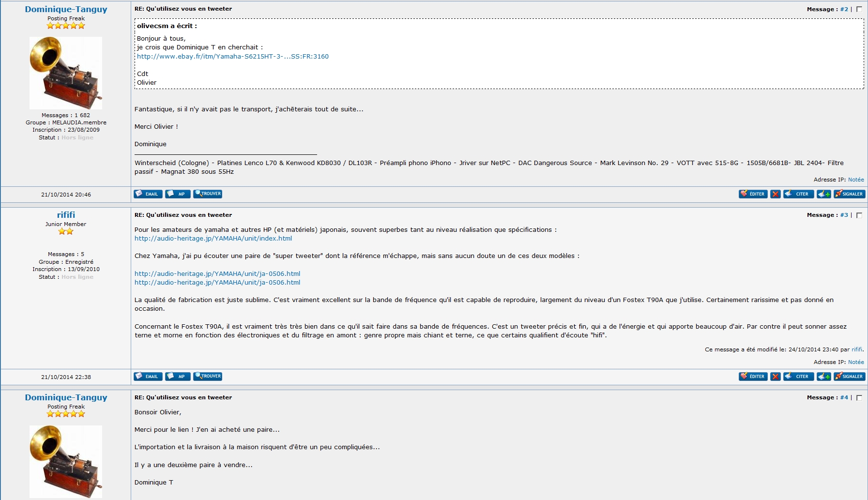
Task: View Notée IP address of message #2
Action: [856, 180]
